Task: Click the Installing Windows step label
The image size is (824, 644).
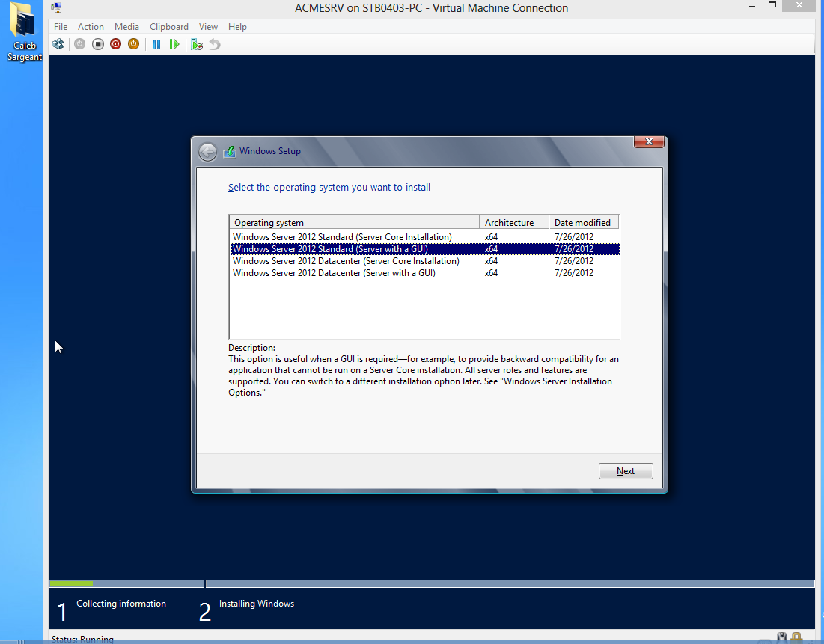Action: click(257, 604)
